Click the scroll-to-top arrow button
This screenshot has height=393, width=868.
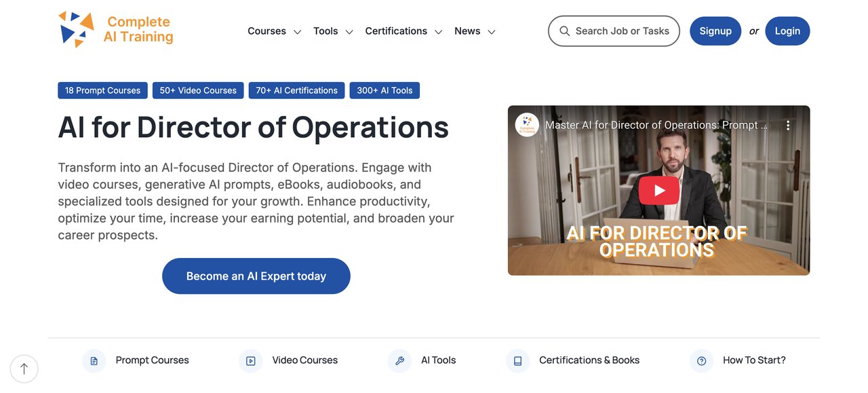click(24, 369)
